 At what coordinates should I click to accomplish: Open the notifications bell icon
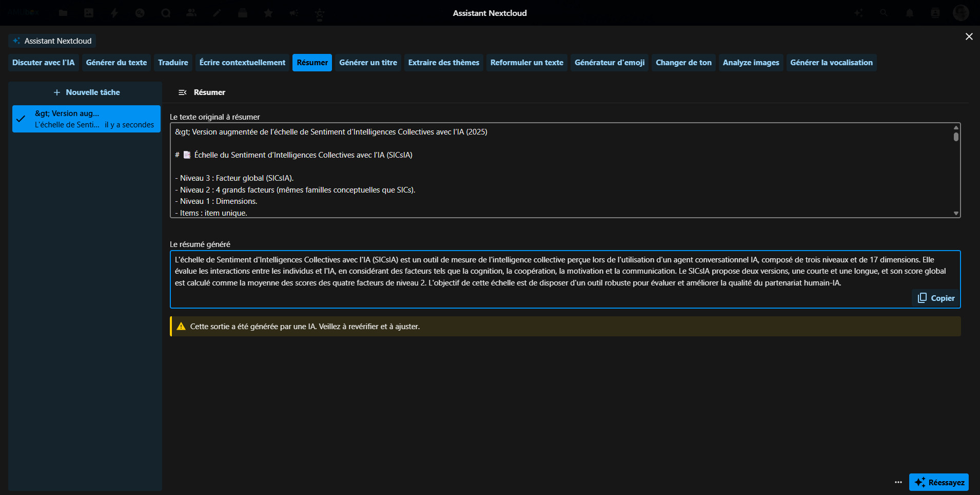click(910, 13)
